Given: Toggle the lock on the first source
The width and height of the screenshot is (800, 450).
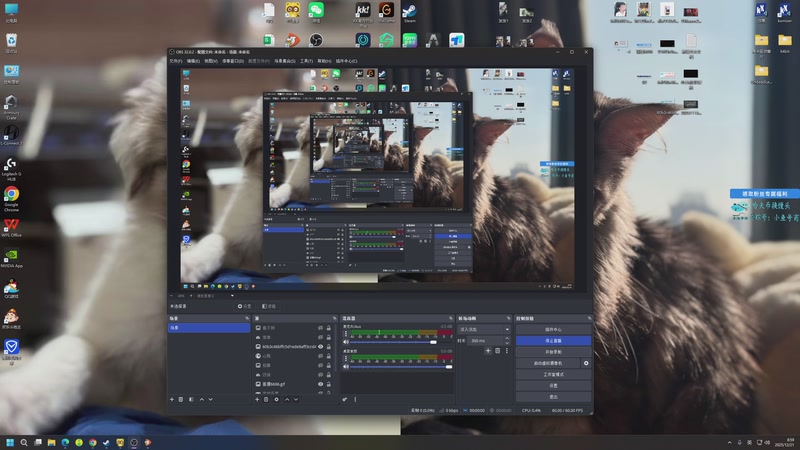Looking at the screenshot, I should tap(329, 328).
